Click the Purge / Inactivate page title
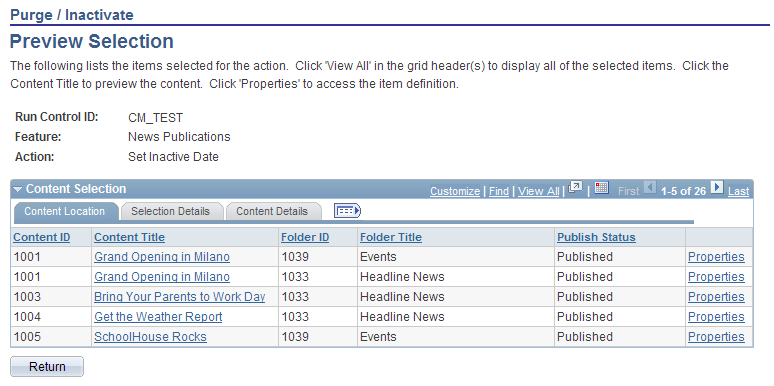Image resolution: width=774 pixels, height=386 pixels. [72, 15]
